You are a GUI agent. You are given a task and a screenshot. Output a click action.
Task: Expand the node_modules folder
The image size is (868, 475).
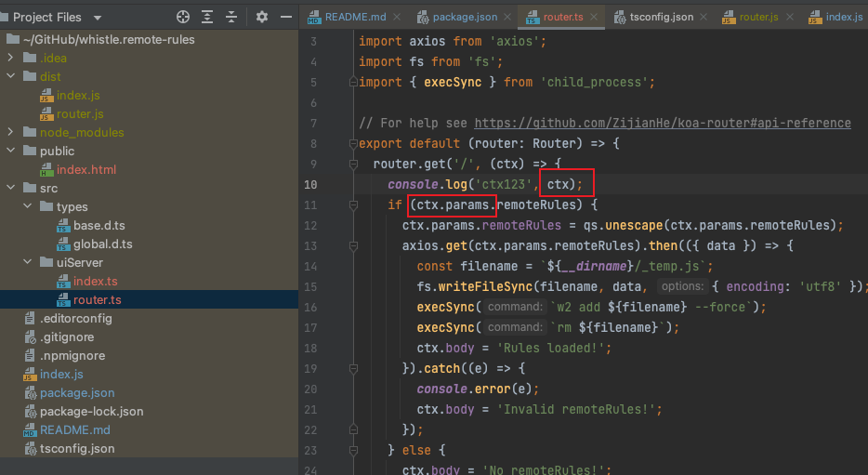[x=10, y=132]
